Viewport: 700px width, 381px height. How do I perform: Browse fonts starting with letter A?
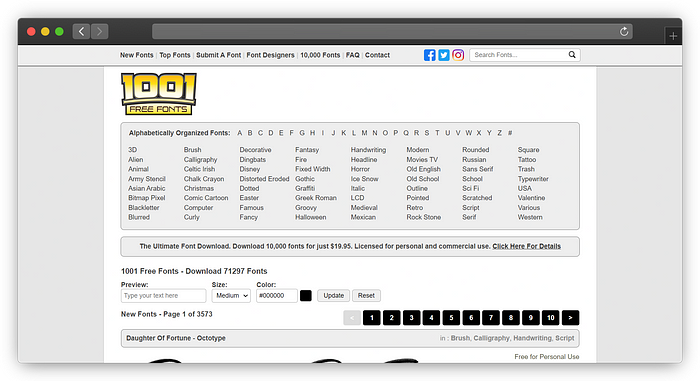pyautogui.click(x=240, y=133)
